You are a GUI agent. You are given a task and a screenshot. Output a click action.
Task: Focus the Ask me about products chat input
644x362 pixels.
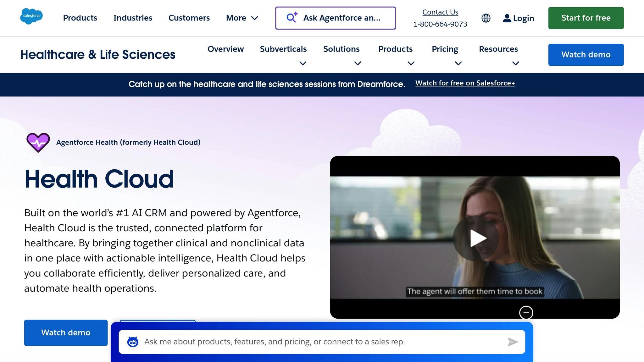point(322,342)
